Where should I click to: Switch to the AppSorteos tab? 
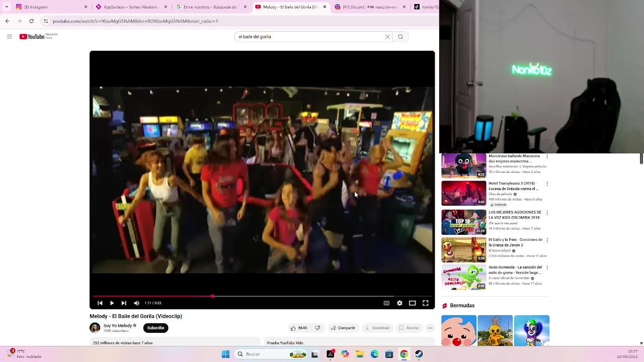point(132,7)
